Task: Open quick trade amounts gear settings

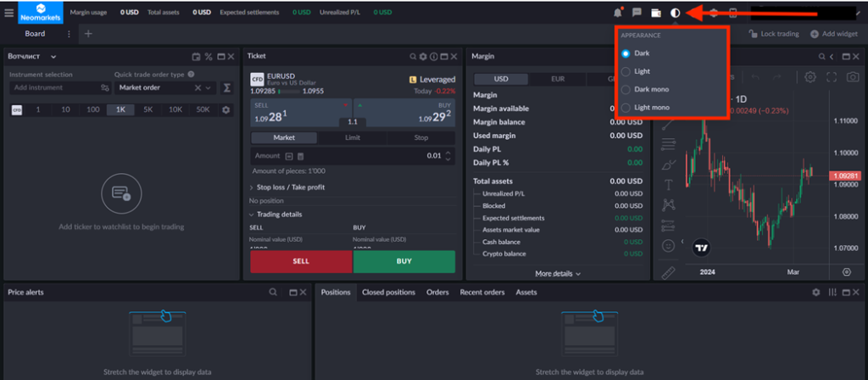Action: [x=225, y=109]
